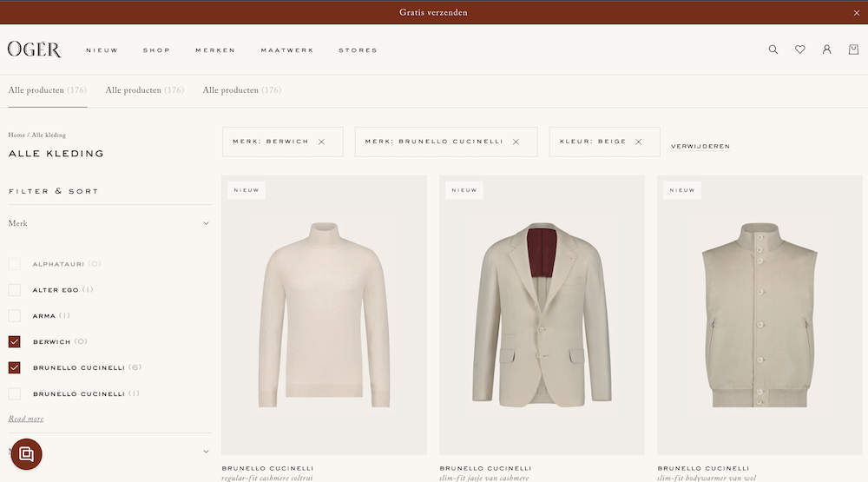Open the beige cashmere blazer product image
The width and height of the screenshot is (868, 482).
click(542, 314)
